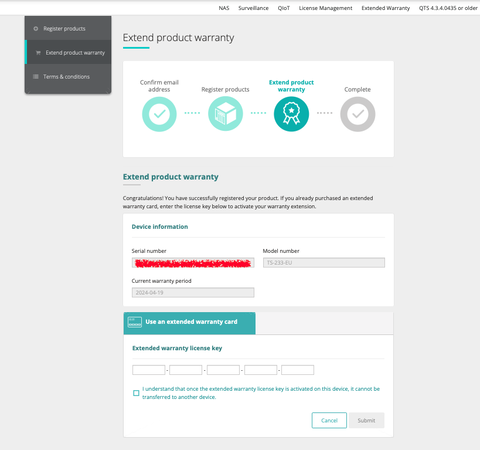The width and height of the screenshot is (480, 450).
Task: Tick the license key non-transferable acknowledgment checkbox
Action: (136, 393)
